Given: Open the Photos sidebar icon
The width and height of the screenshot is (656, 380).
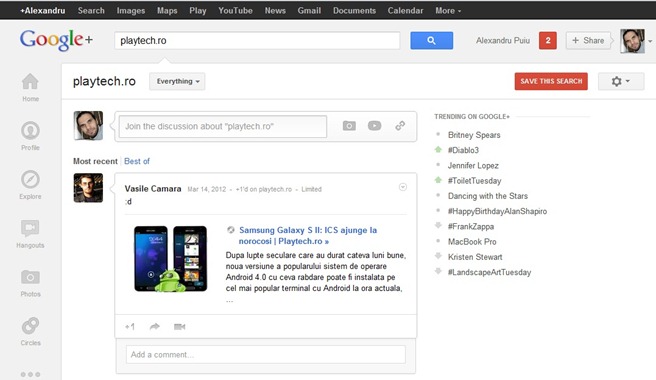Looking at the screenshot, I should 30,277.
